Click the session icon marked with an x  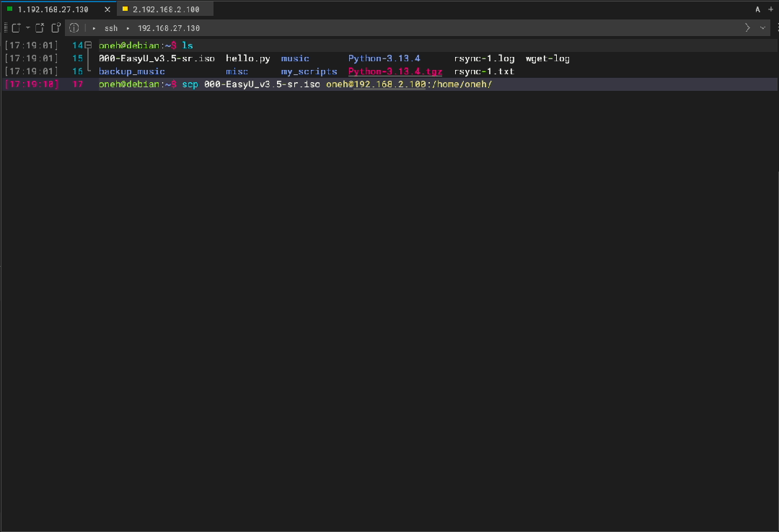[40, 28]
